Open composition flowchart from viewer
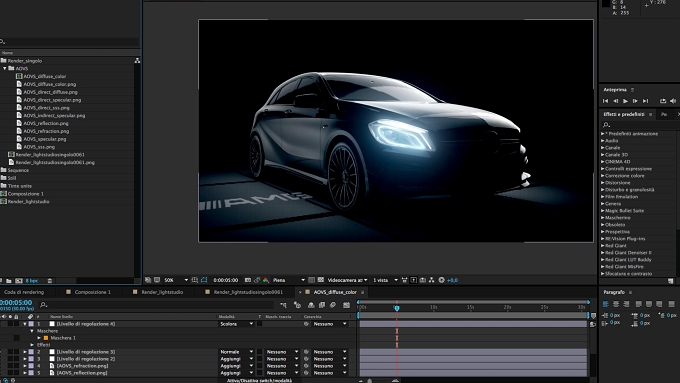Screen dimensions: 680x383 (x=432, y=280)
